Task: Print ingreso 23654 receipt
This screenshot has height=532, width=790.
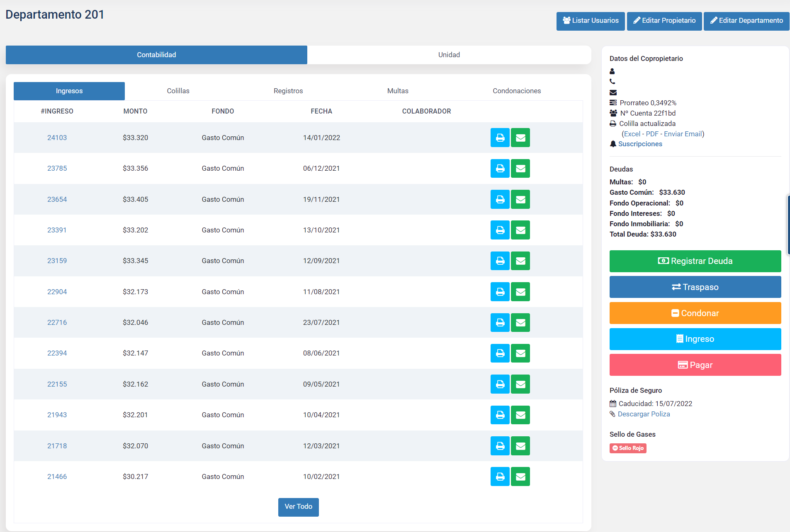Action: [500, 199]
